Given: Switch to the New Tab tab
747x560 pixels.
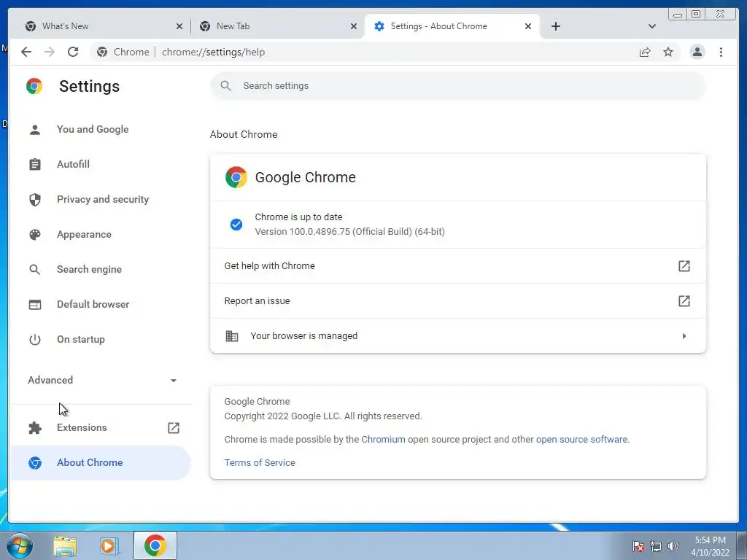Looking at the screenshot, I should coord(278,26).
